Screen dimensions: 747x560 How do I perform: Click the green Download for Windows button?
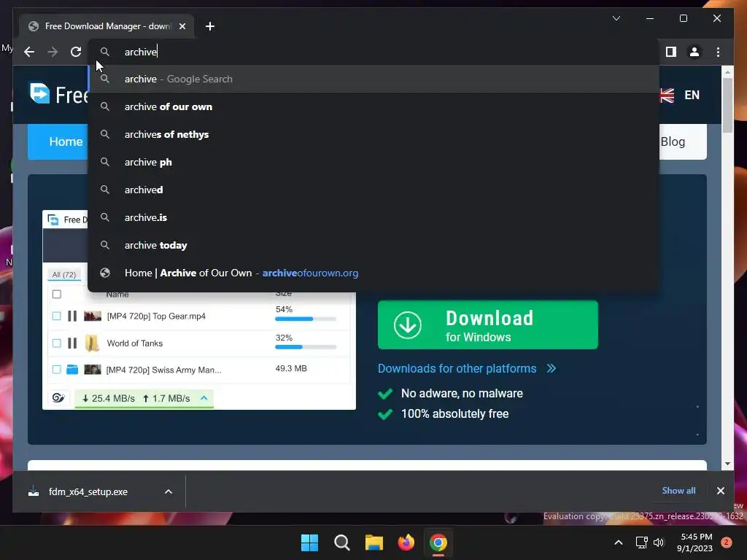pos(488,324)
